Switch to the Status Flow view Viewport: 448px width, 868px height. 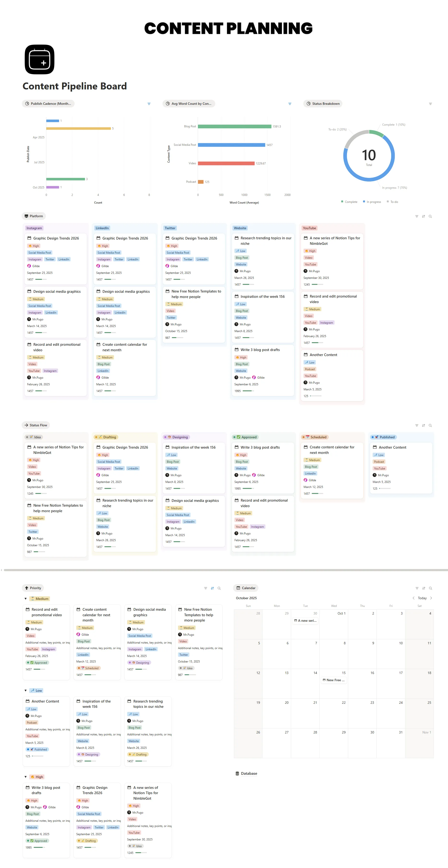36,425
